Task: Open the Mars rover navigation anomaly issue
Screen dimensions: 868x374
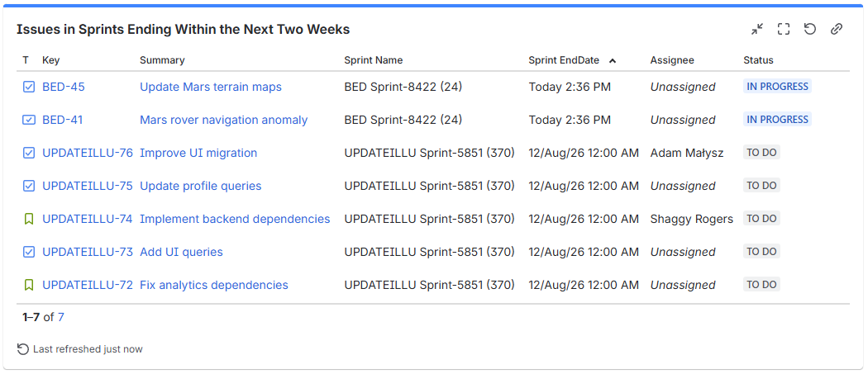Action: point(224,120)
